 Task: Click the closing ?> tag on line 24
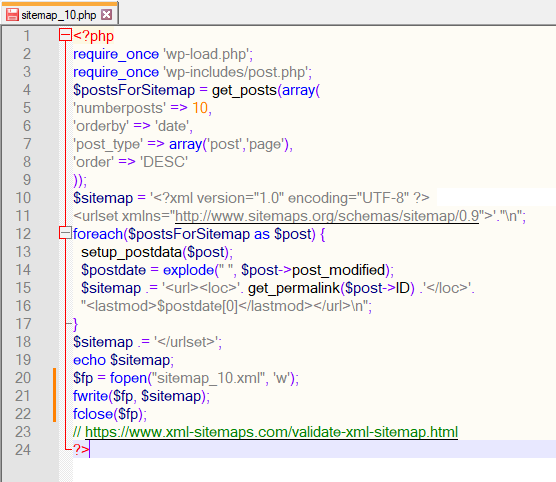point(81,450)
